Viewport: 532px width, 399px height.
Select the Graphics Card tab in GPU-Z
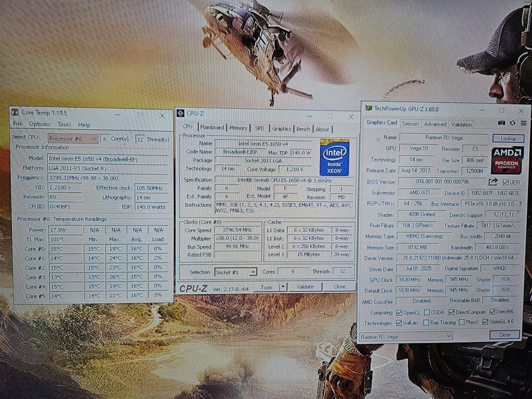click(381, 123)
